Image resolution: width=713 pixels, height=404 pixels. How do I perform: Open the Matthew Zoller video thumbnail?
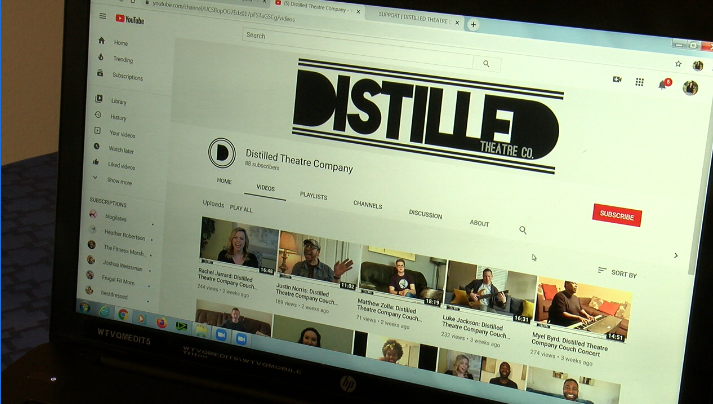(x=401, y=275)
